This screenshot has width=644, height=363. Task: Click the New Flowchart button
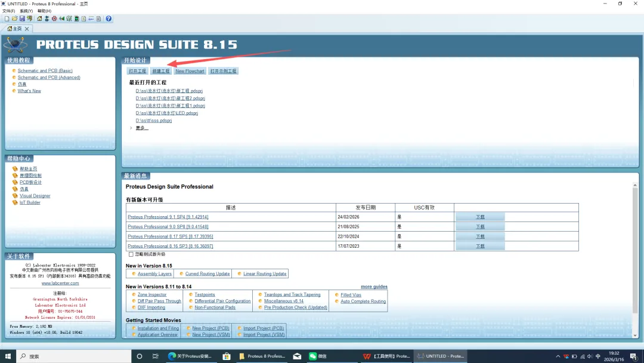tap(190, 71)
